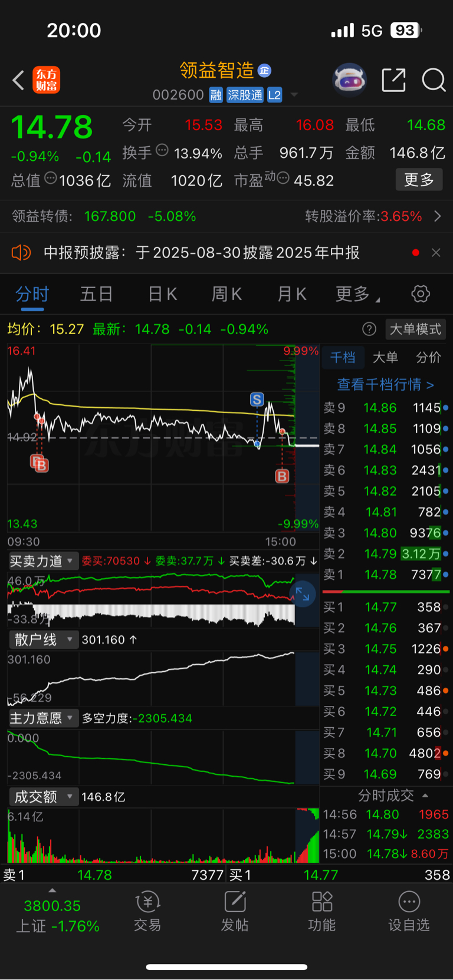
Task: Expand the 成交额 indicator dropdown
Action: tap(42, 797)
